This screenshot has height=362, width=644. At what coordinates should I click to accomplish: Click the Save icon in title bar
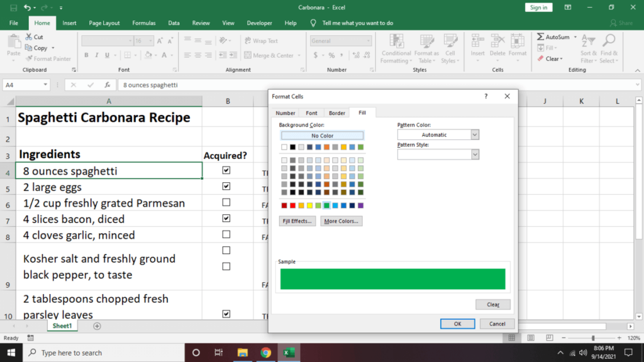pyautogui.click(x=13, y=8)
